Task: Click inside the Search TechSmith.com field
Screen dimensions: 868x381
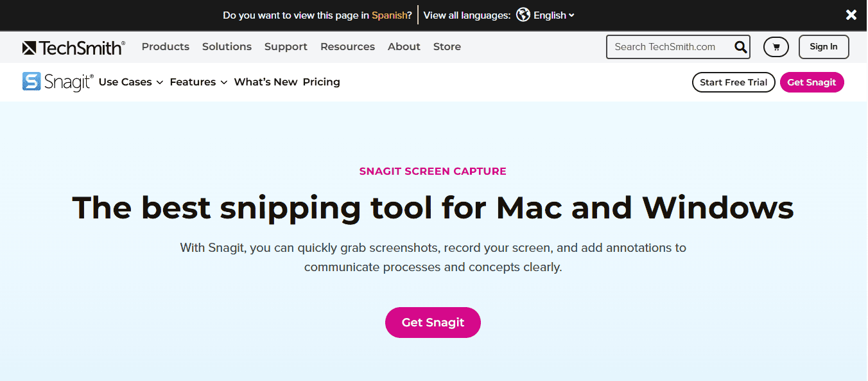Action: pyautogui.click(x=671, y=47)
